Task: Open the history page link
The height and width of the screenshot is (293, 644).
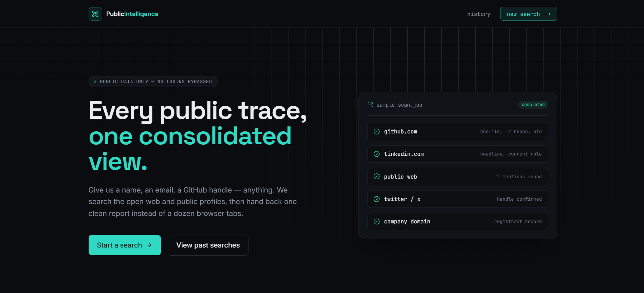Action: pyautogui.click(x=479, y=14)
